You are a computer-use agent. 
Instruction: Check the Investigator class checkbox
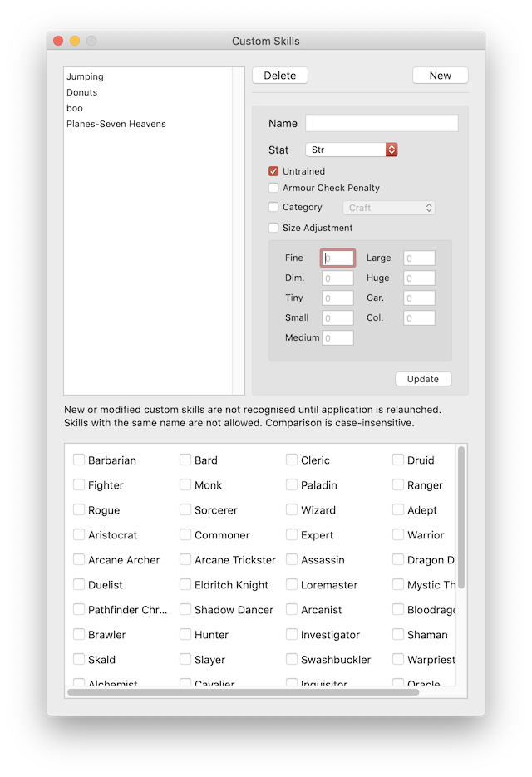click(292, 634)
